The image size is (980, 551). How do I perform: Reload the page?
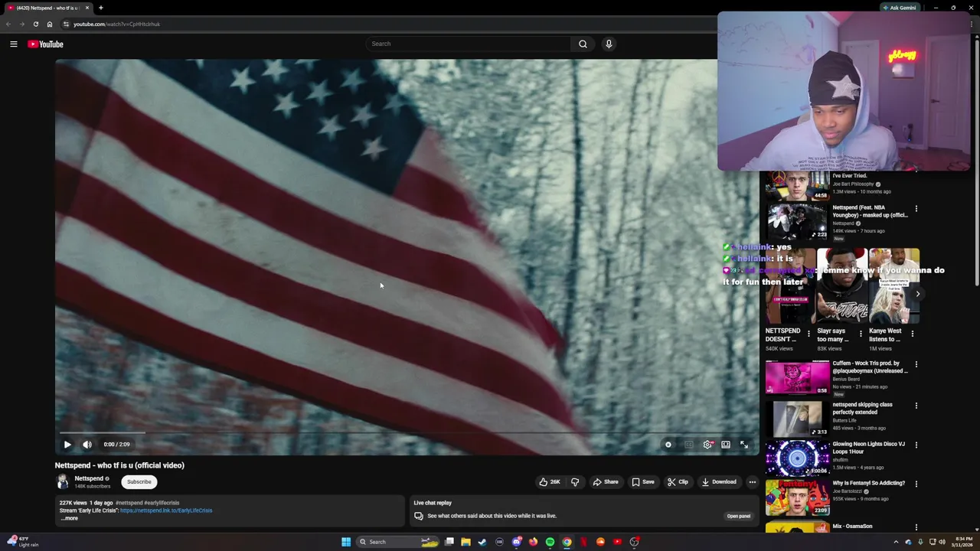(35, 24)
